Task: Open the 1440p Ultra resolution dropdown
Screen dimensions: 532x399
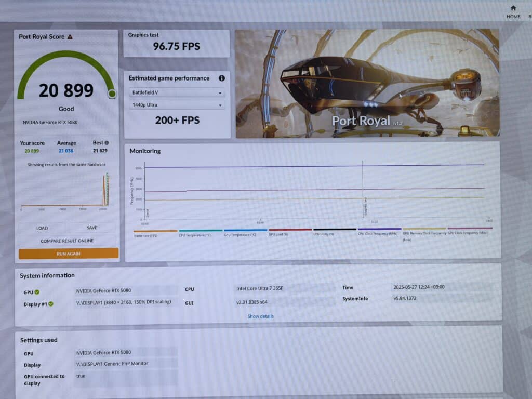Action: [177, 105]
